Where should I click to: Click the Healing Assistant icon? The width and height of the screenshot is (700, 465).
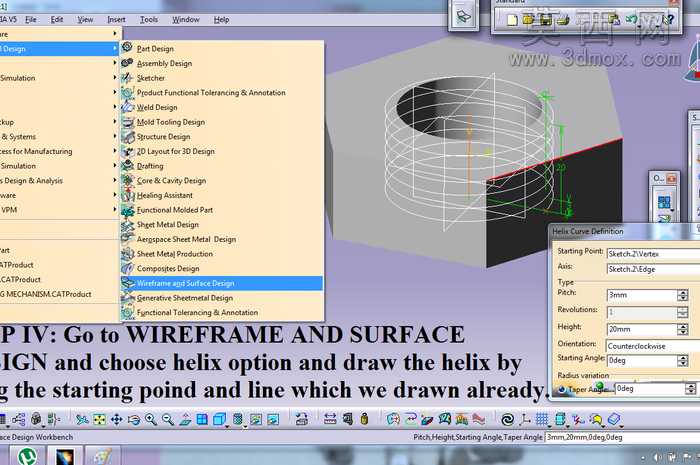(x=128, y=195)
